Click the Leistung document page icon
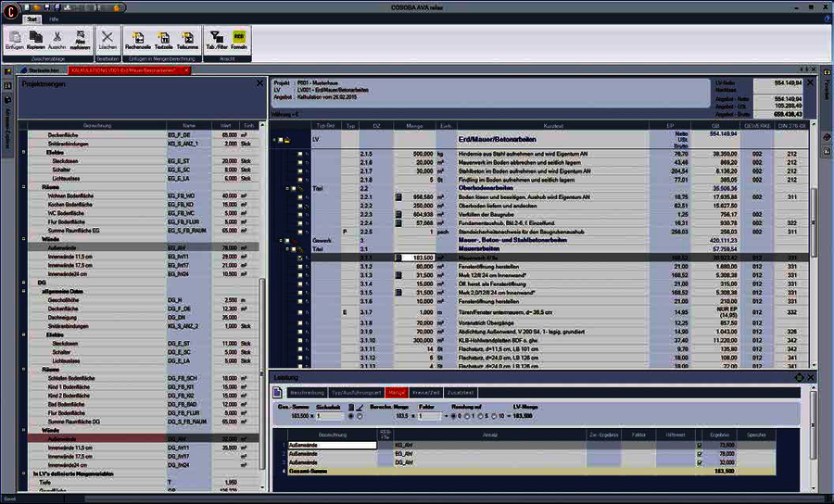The height and width of the screenshot is (504, 834). tap(277, 392)
